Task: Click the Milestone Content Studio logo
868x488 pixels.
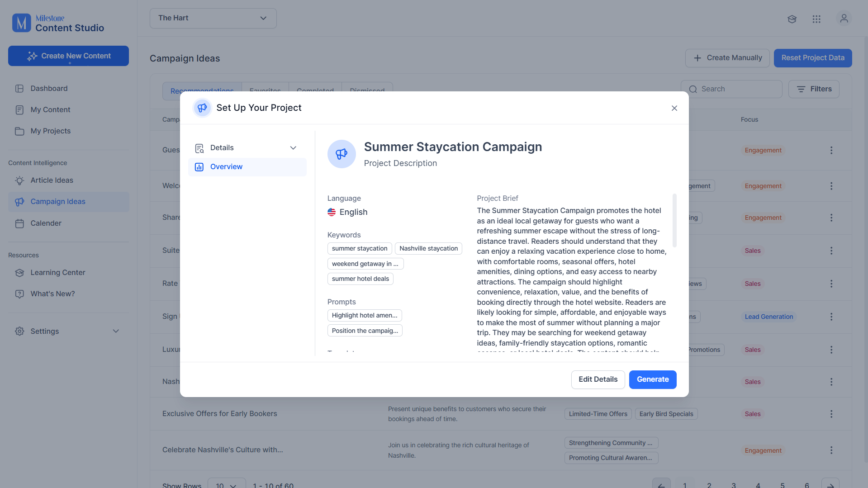Action: point(58,23)
